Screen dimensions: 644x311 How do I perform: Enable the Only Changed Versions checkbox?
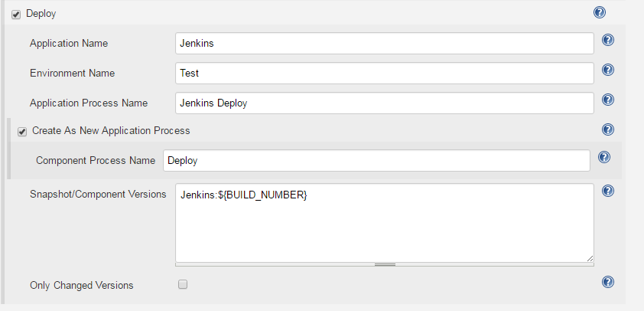(183, 284)
